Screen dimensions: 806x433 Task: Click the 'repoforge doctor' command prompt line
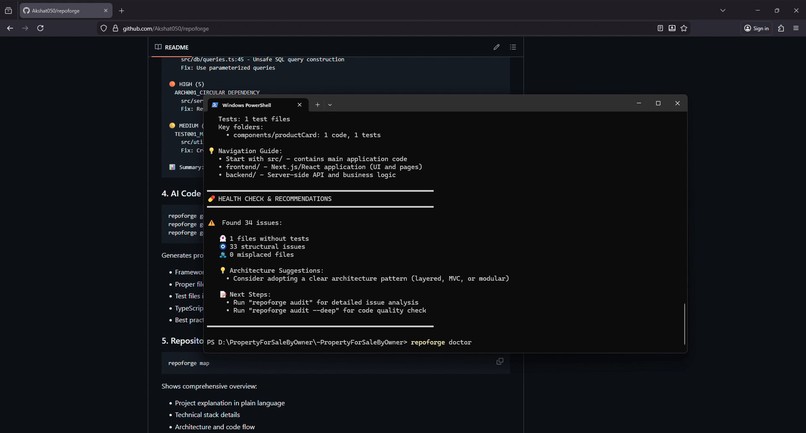point(339,342)
